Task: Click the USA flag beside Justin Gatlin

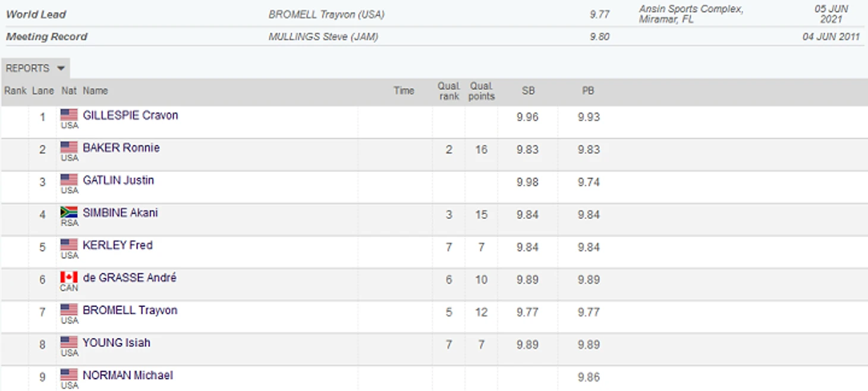Action: click(x=69, y=180)
